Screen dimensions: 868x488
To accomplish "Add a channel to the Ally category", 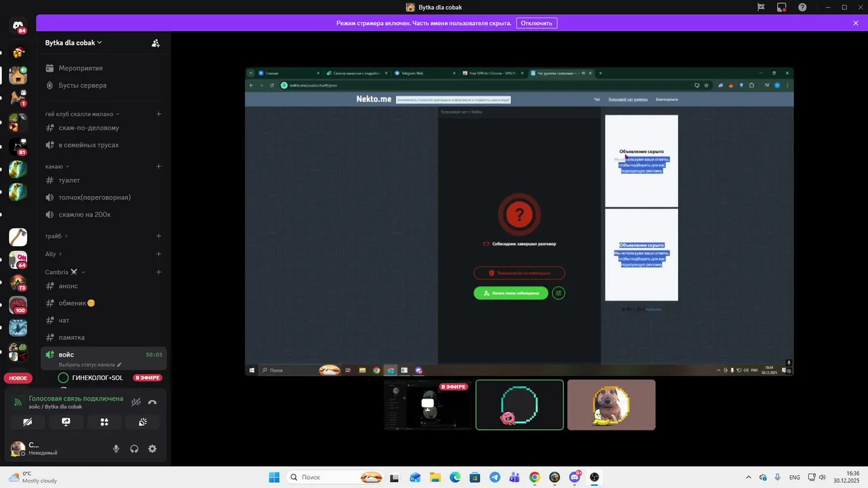I will point(159,254).
